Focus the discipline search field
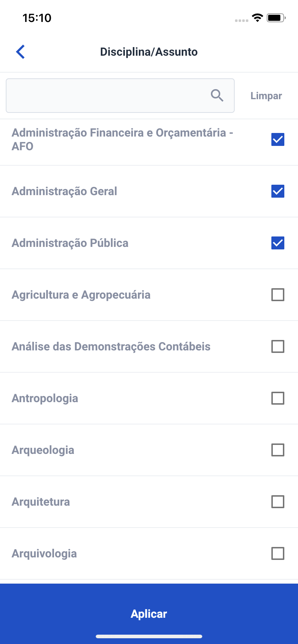Screen dimensions: 298x644 pyautogui.click(x=108, y=96)
